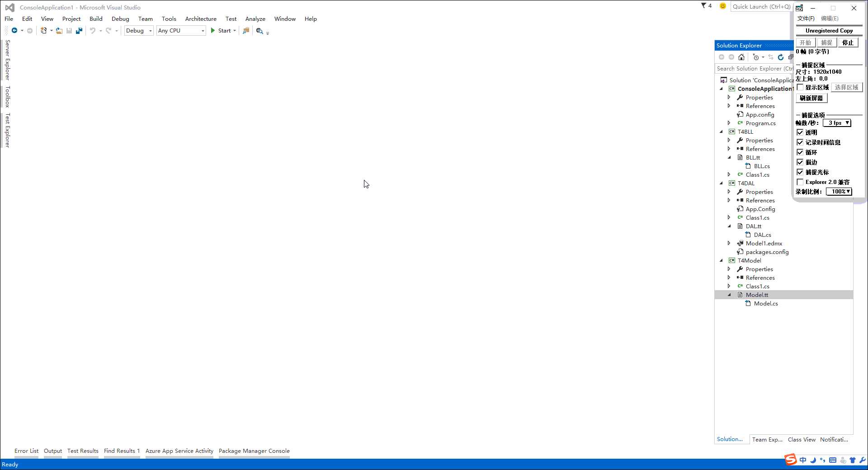868x470 pixels.
Task: Expand the Model1.edmx node
Action: point(729,244)
